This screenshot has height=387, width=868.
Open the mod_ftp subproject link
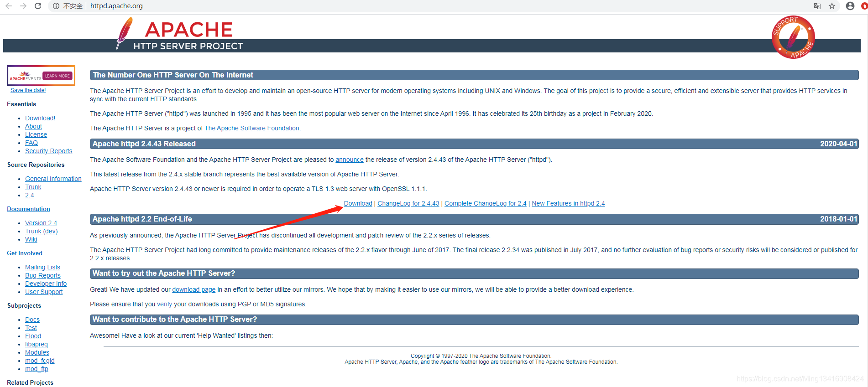[37, 369]
